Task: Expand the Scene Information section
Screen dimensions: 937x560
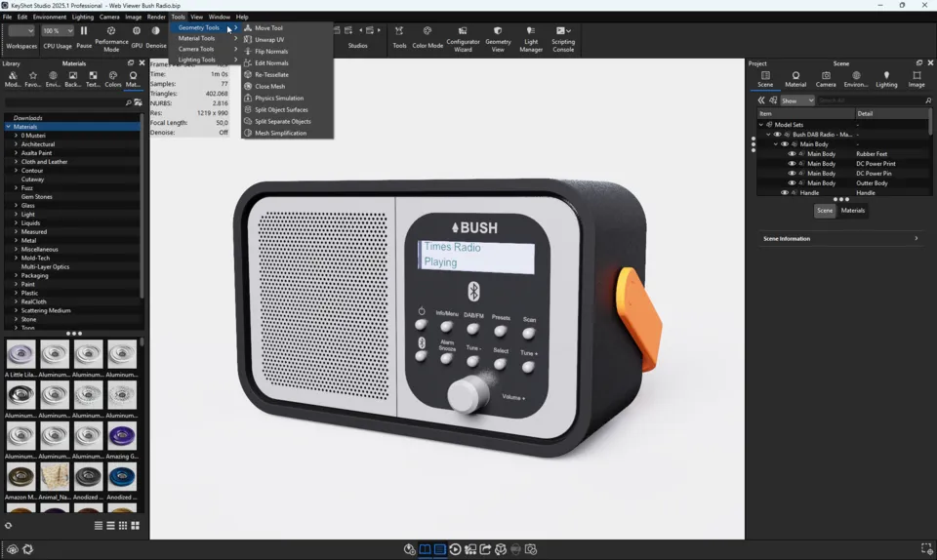Action: (x=840, y=239)
